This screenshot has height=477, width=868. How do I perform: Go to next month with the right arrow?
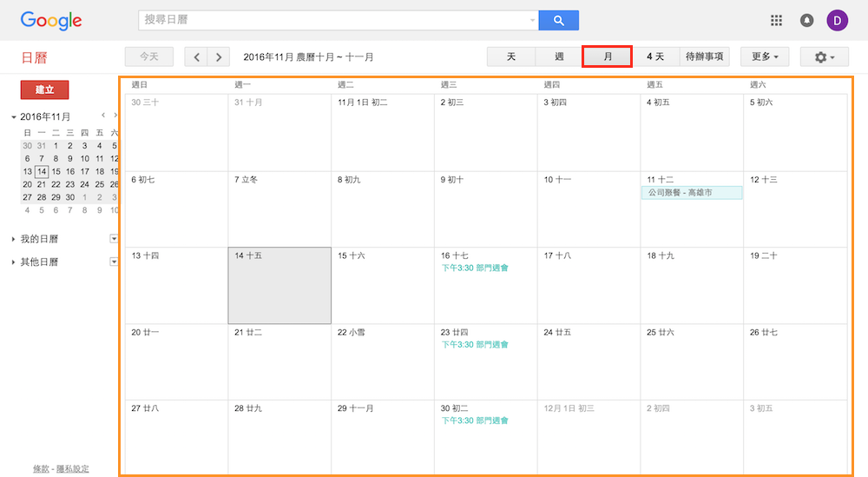(x=219, y=57)
